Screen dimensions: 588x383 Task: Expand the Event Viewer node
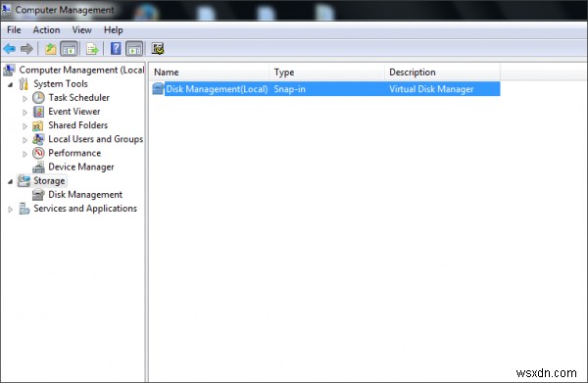point(24,113)
